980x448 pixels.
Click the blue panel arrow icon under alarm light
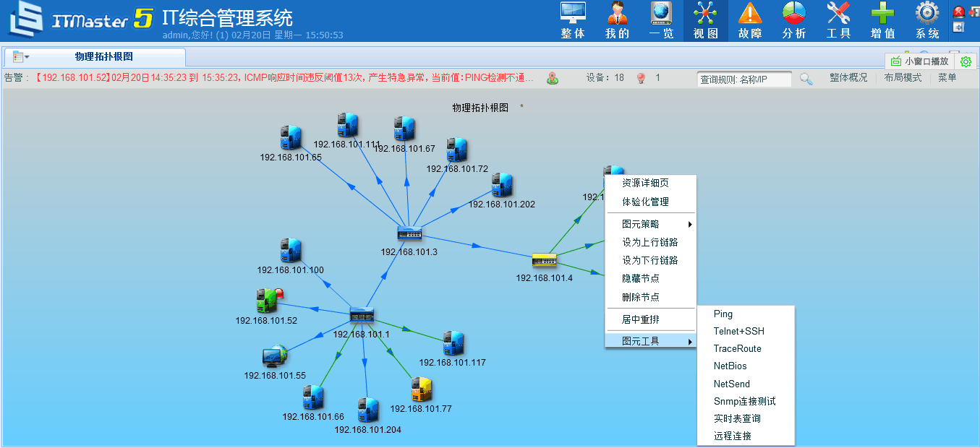click(958, 27)
